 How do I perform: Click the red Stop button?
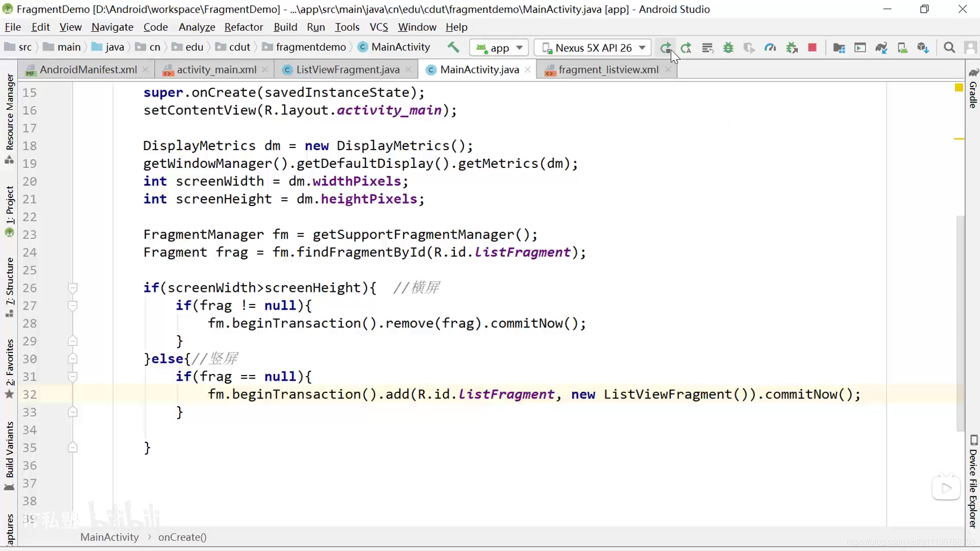(x=813, y=48)
